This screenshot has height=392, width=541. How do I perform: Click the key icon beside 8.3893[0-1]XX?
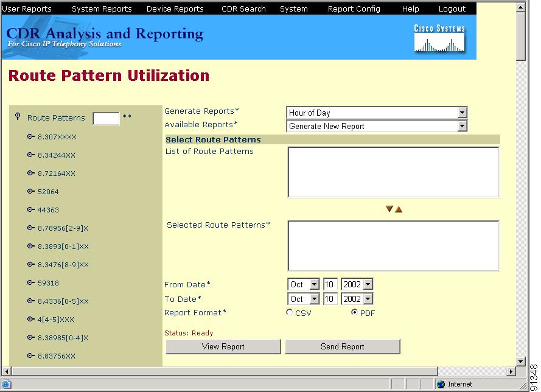click(x=30, y=246)
